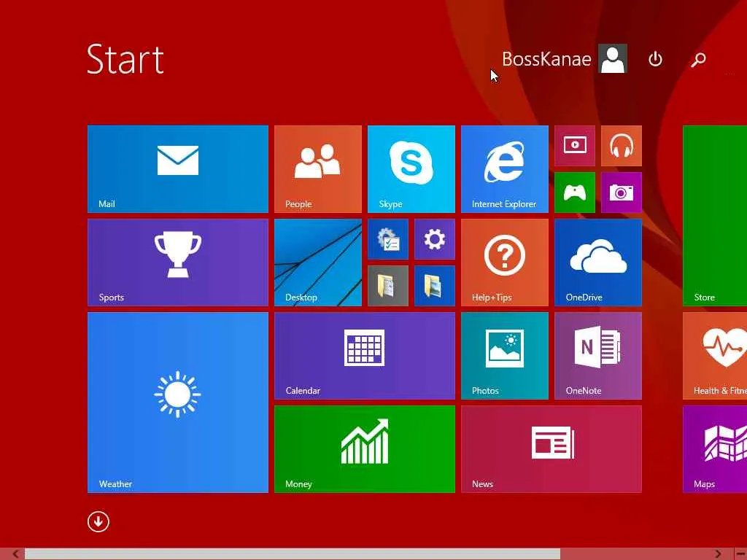
Task: Click the user account picture
Action: pyautogui.click(x=613, y=58)
